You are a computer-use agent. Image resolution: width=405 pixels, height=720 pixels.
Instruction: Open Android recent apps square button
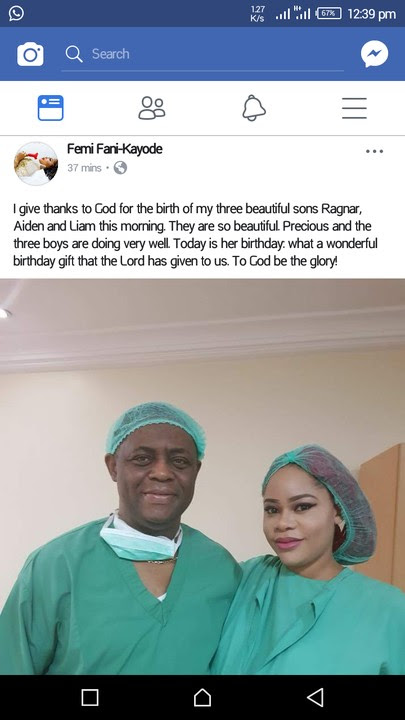coord(90,697)
